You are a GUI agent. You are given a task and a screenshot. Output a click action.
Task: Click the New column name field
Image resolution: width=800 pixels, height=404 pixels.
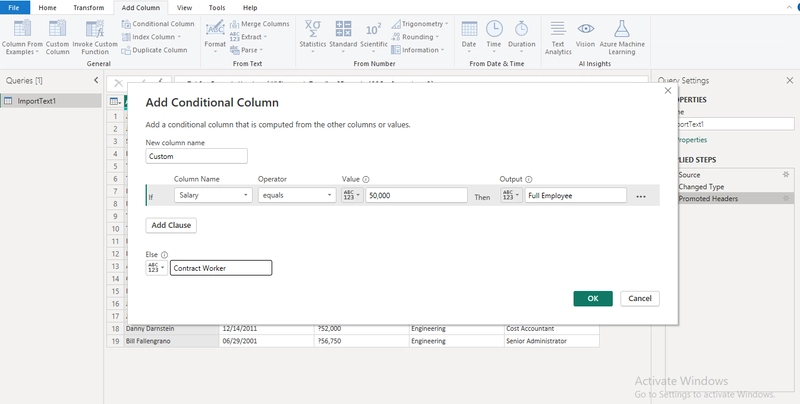point(196,156)
